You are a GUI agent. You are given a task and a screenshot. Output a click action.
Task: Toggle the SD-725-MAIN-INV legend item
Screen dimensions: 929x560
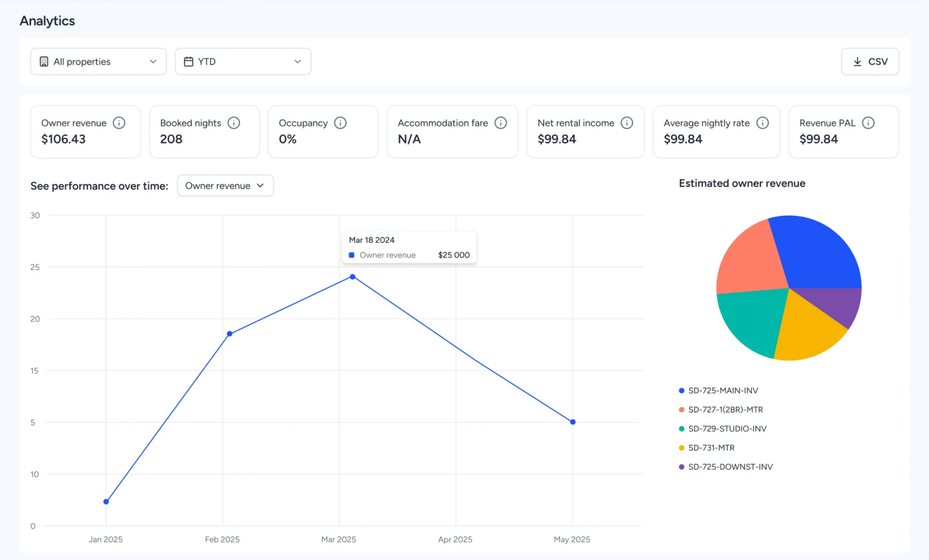723,390
